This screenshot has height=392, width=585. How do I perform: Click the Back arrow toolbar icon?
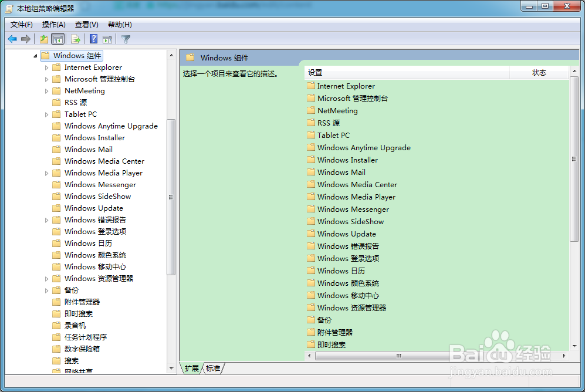pyautogui.click(x=12, y=39)
